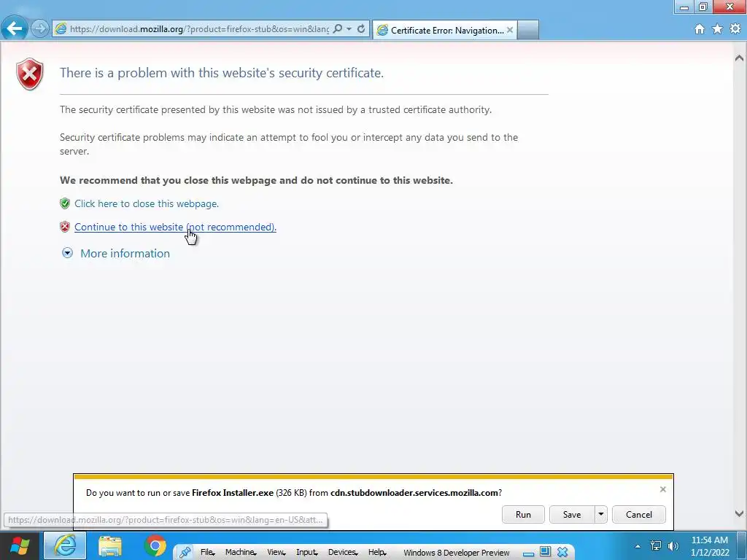747x560 pixels.
Task: Close the VM from the mini toolbar
Action: pyautogui.click(x=562, y=553)
